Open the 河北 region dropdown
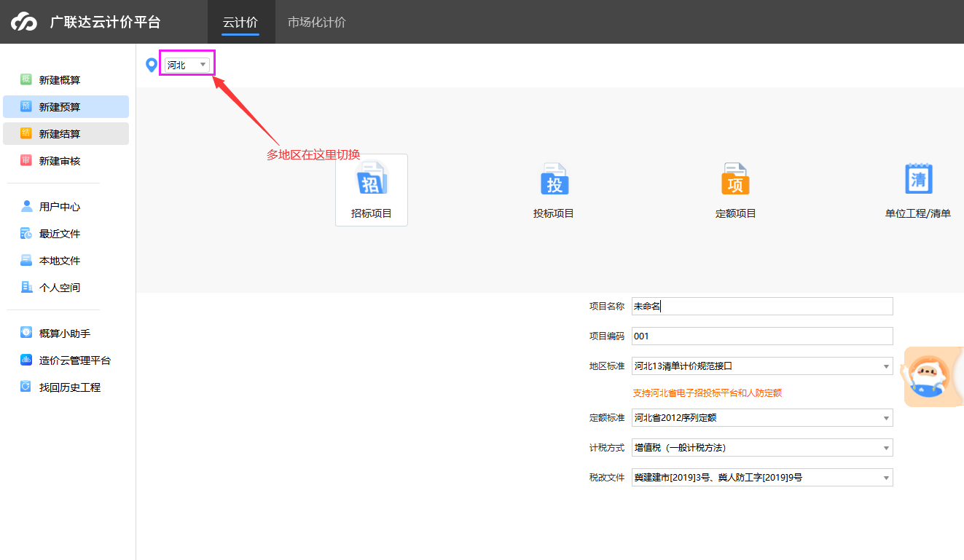 (x=187, y=65)
